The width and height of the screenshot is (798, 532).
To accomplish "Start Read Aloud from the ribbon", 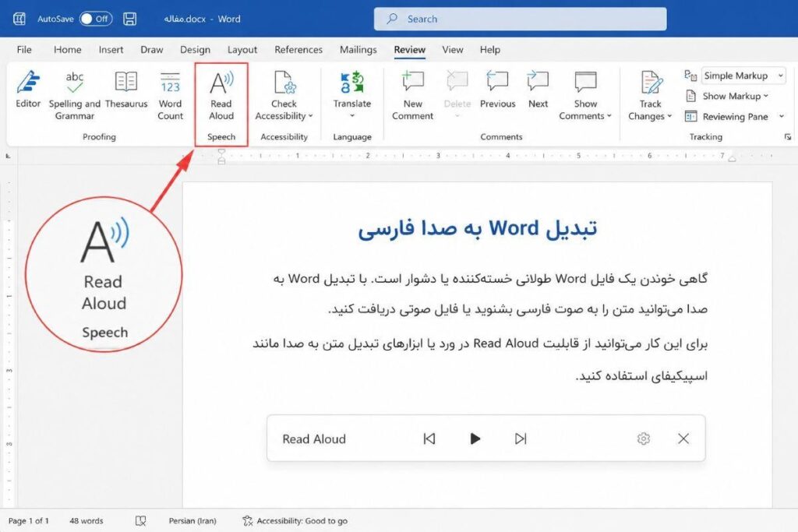I will [x=221, y=96].
